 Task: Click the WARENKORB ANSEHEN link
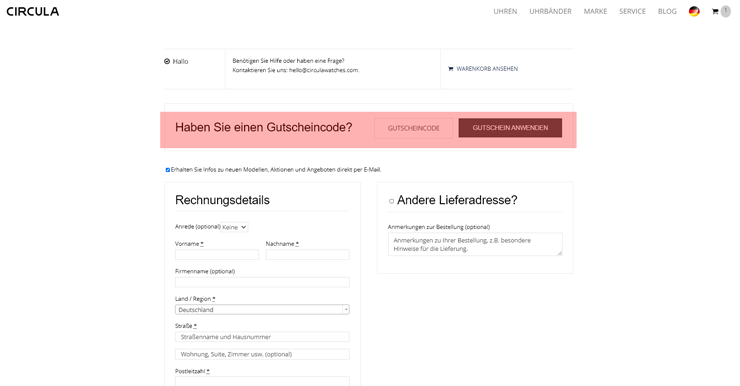coord(483,69)
